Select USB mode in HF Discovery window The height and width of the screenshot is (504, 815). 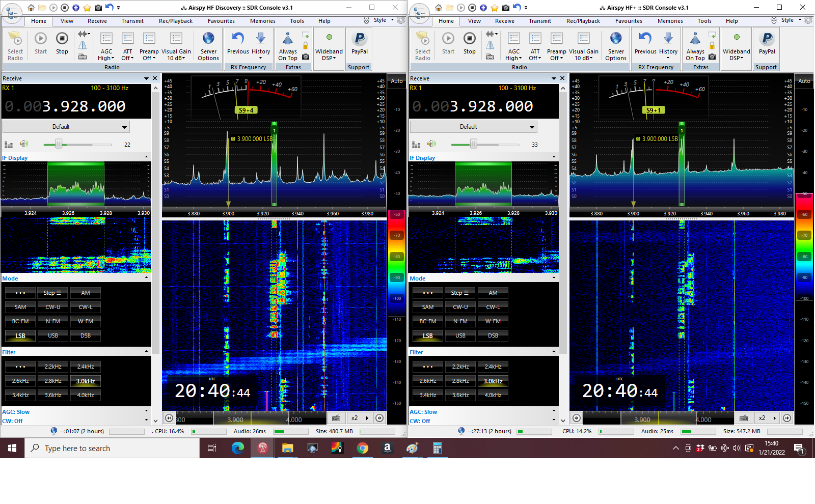(53, 335)
